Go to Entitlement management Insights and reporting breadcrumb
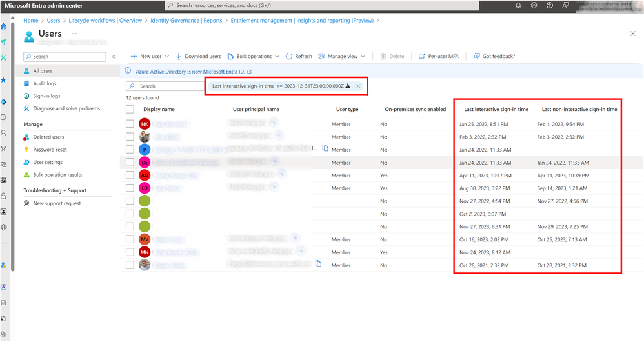The height and width of the screenshot is (342, 644). tap(302, 20)
